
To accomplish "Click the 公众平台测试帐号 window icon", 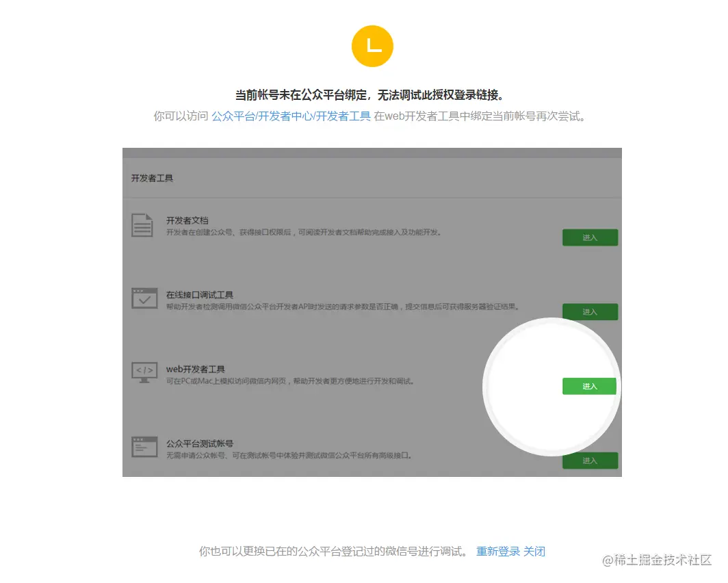I will click(144, 447).
